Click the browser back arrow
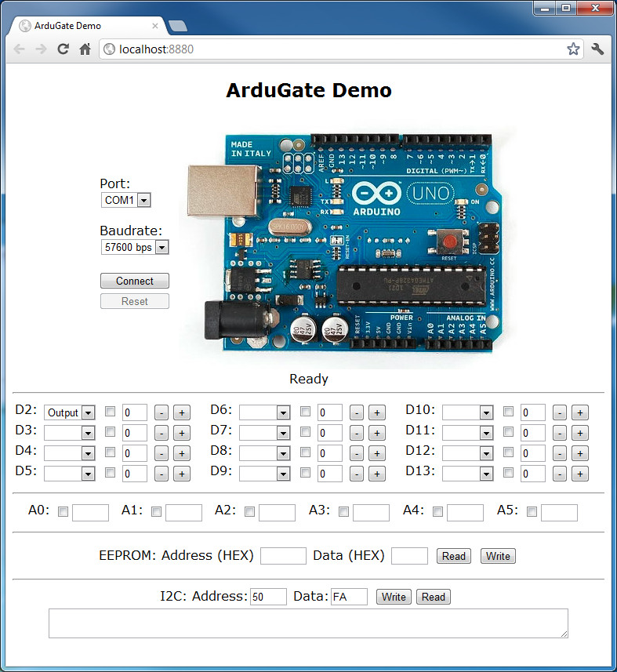This screenshot has width=617, height=672. (x=20, y=49)
